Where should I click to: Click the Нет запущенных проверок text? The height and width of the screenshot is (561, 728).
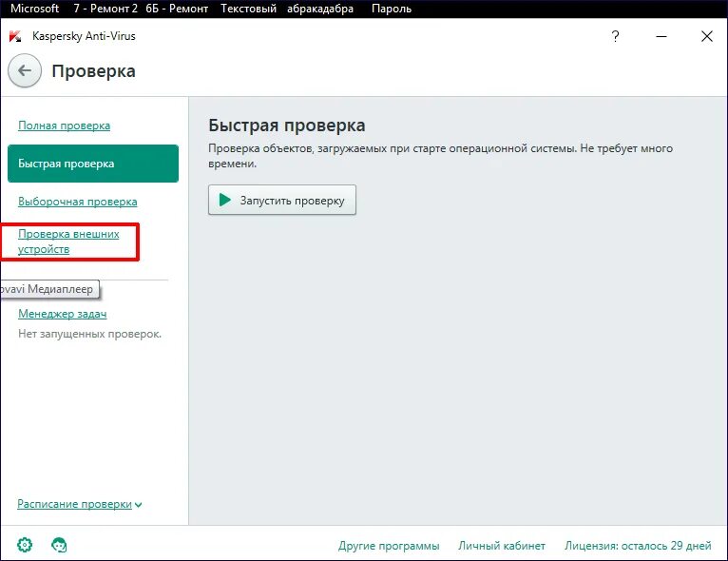89,334
